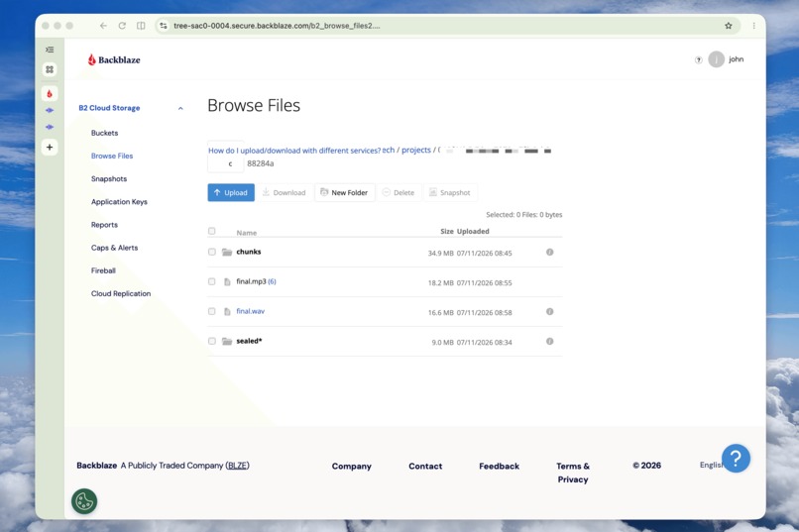Check the final.mp3 checkbox

click(x=212, y=281)
